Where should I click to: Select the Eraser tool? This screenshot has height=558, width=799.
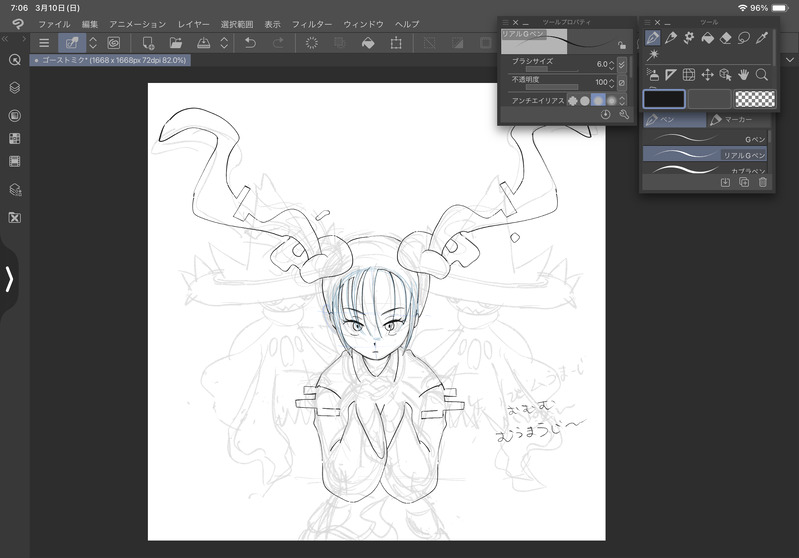726,38
